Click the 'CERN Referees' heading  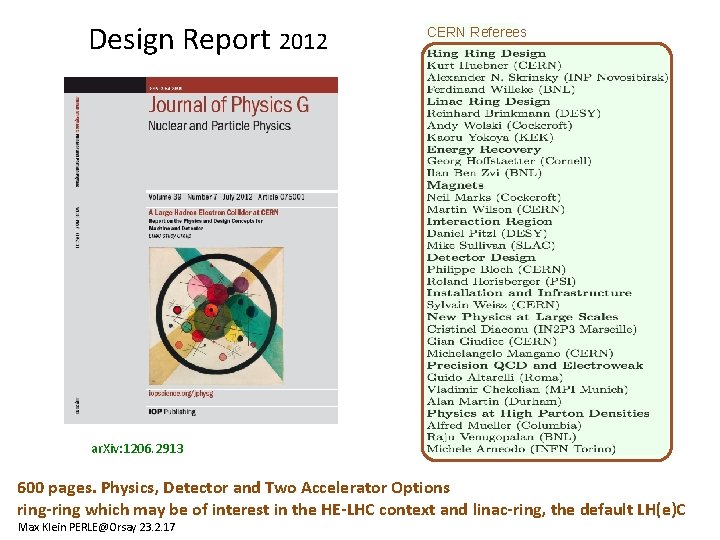(x=477, y=32)
